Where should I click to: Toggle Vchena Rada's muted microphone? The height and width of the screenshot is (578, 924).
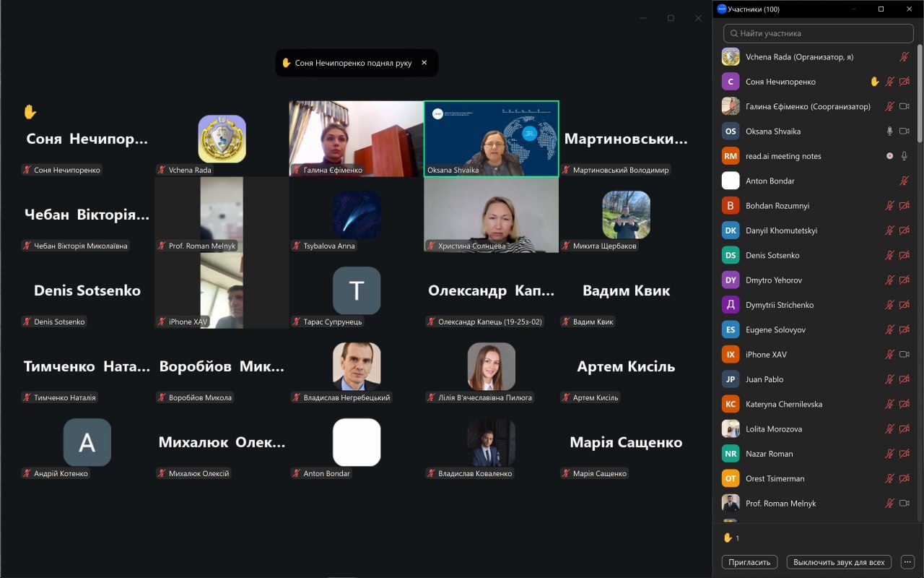click(x=904, y=57)
